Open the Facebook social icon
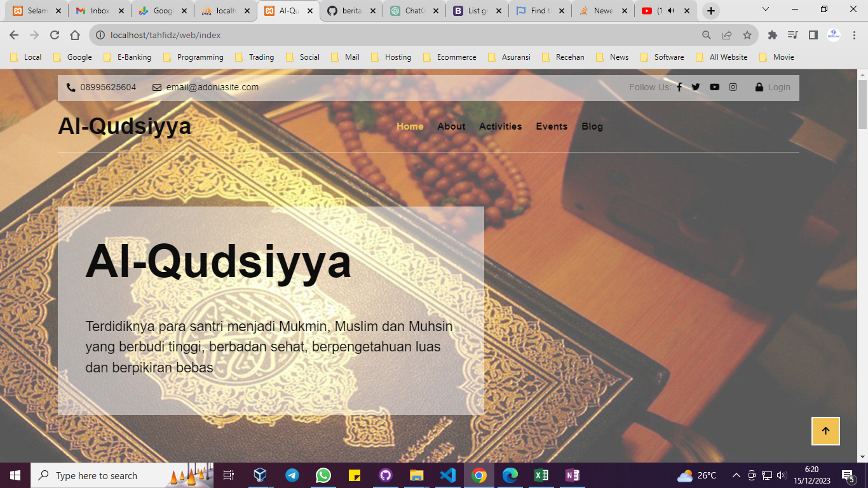The width and height of the screenshot is (868, 488). pyautogui.click(x=679, y=87)
